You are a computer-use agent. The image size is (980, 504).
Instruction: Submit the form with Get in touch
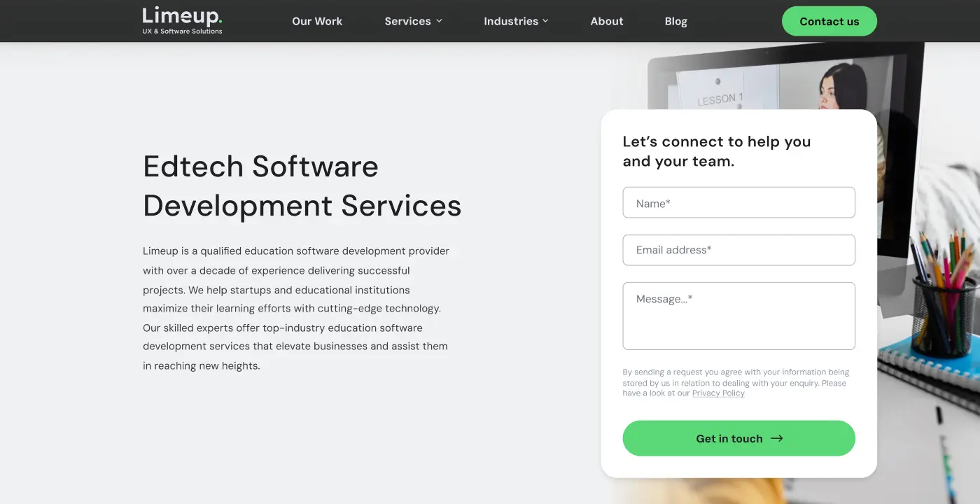(x=738, y=438)
